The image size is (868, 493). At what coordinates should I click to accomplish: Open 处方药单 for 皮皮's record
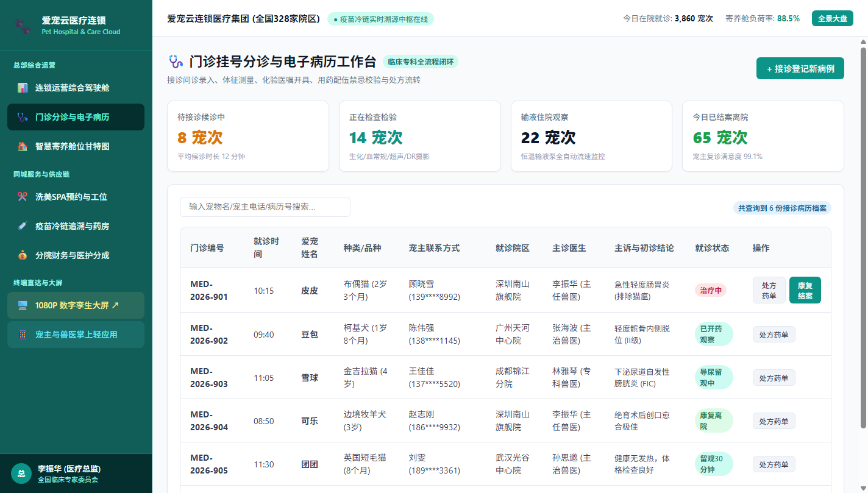[x=769, y=290]
